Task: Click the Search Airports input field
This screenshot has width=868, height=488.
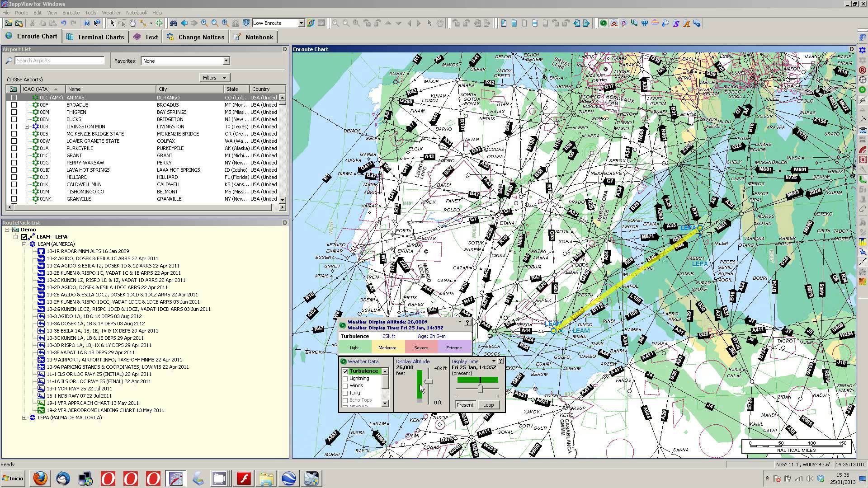Action: [x=60, y=61]
